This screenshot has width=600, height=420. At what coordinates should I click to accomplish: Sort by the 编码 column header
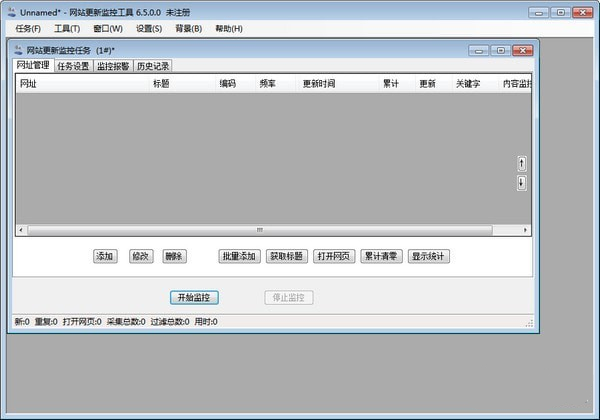pyautogui.click(x=235, y=83)
